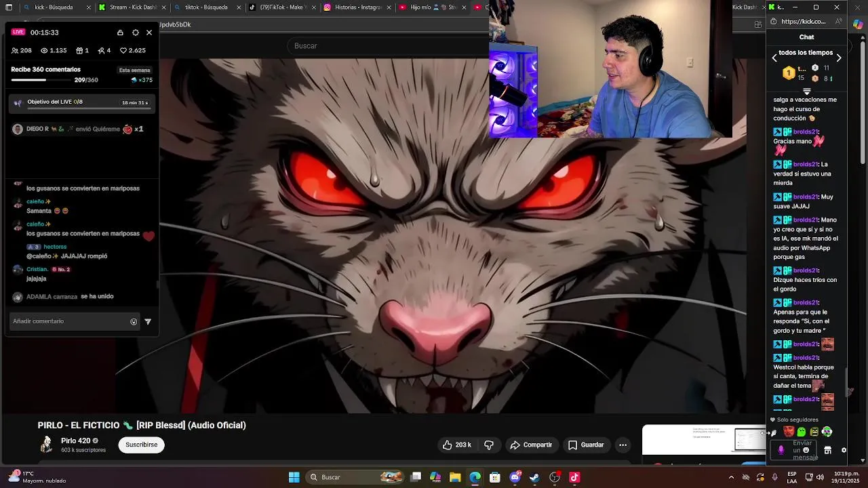Viewport: 868px width, 488px height.
Task: Click the taskbar Buscar search box
Action: click(x=355, y=477)
